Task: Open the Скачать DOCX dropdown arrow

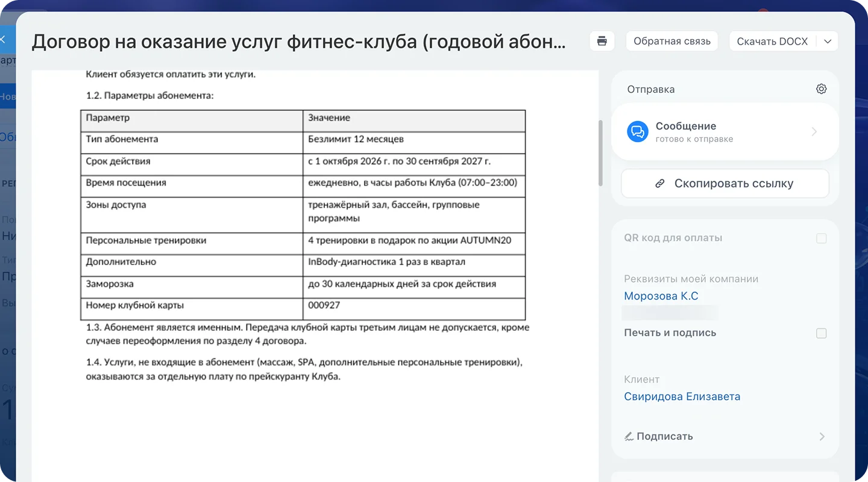Action: tap(828, 41)
